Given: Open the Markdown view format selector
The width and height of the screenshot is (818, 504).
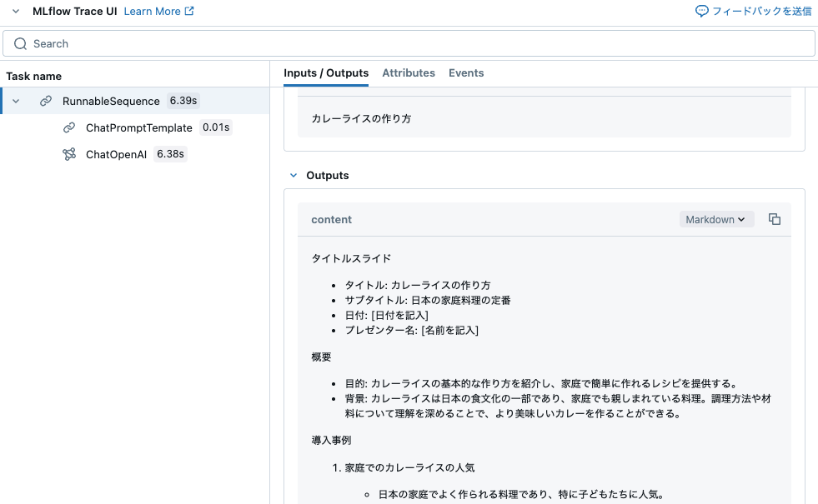Looking at the screenshot, I should (715, 219).
